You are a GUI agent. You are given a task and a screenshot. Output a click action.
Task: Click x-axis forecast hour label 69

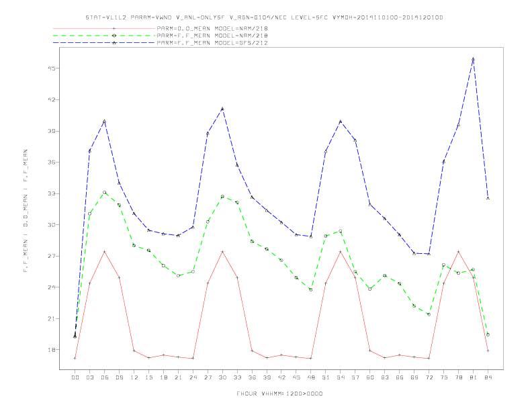pyautogui.click(x=414, y=377)
